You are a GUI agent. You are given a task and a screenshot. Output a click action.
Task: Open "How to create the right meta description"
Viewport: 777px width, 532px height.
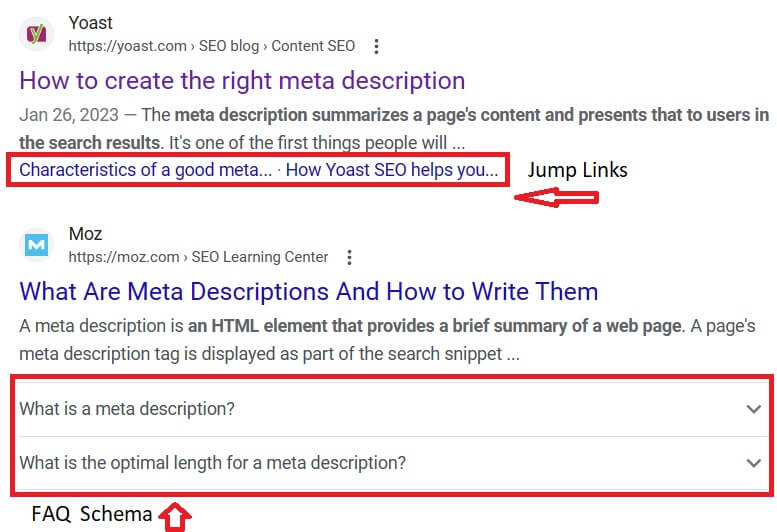(x=242, y=80)
